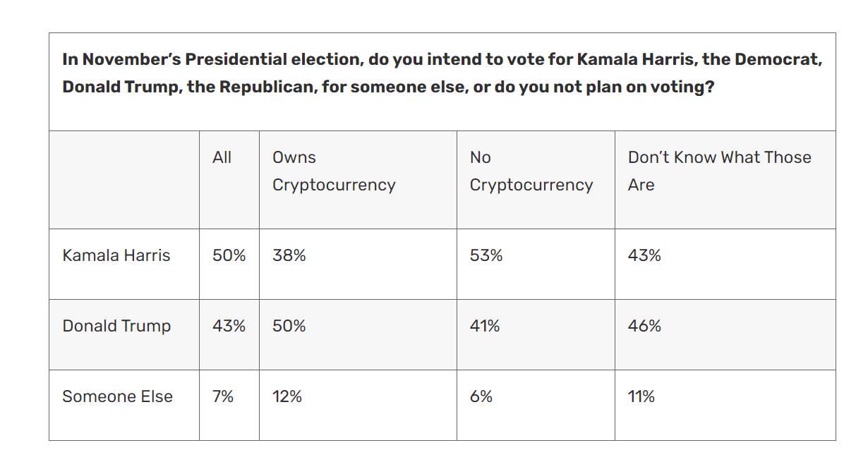Click Donald Trump 43% in All column
This screenshot has width=868, height=474.
[229, 326]
